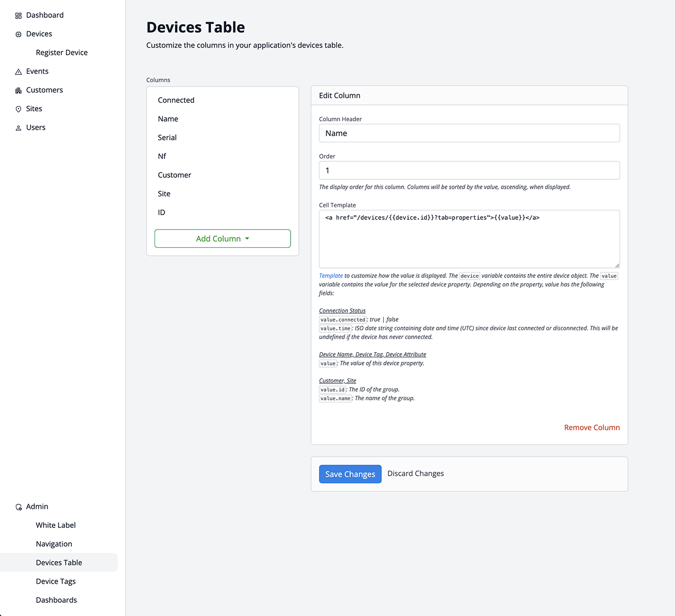Go to White Label settings
Image resolution: width=675 pixels, height=616 pixels.
(56, 525)
